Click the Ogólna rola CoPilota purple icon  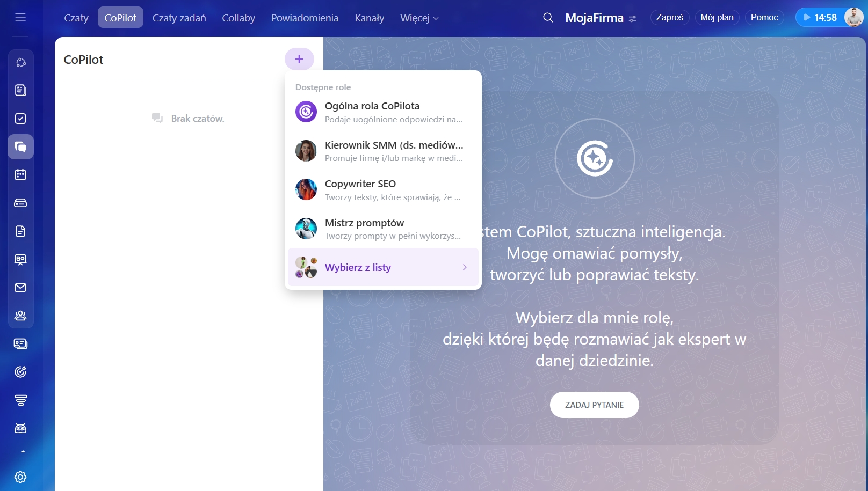tap(306, 112)
